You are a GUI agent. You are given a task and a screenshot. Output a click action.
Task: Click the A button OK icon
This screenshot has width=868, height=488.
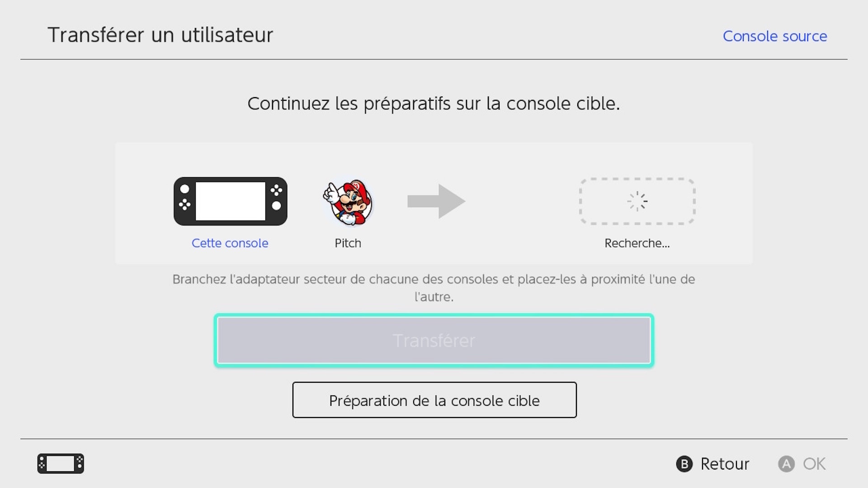click(787, 464)
